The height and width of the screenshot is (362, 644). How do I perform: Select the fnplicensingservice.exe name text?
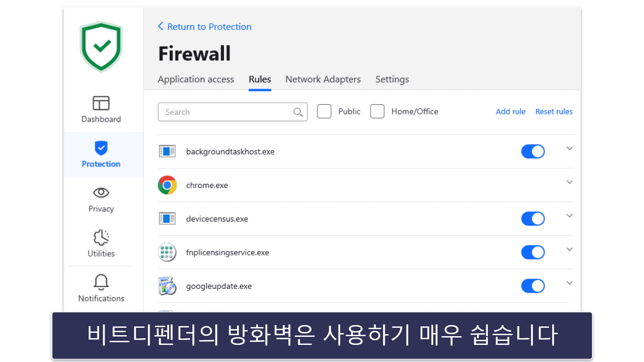pos(228,252)
